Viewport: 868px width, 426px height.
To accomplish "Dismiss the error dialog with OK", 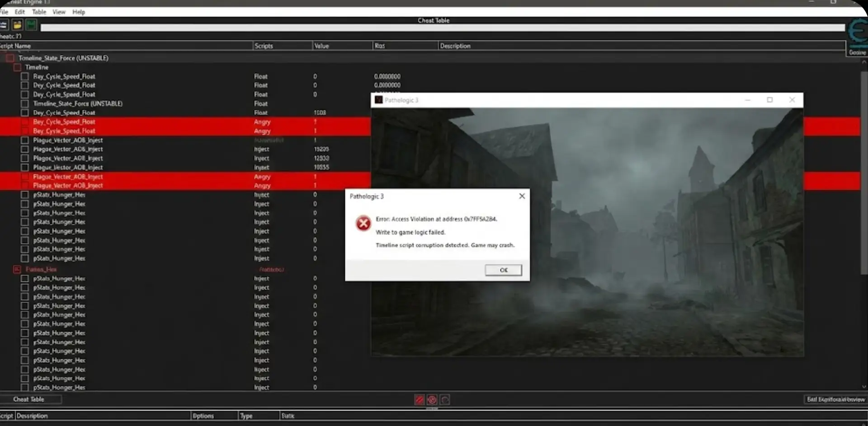I will point(503,270).
